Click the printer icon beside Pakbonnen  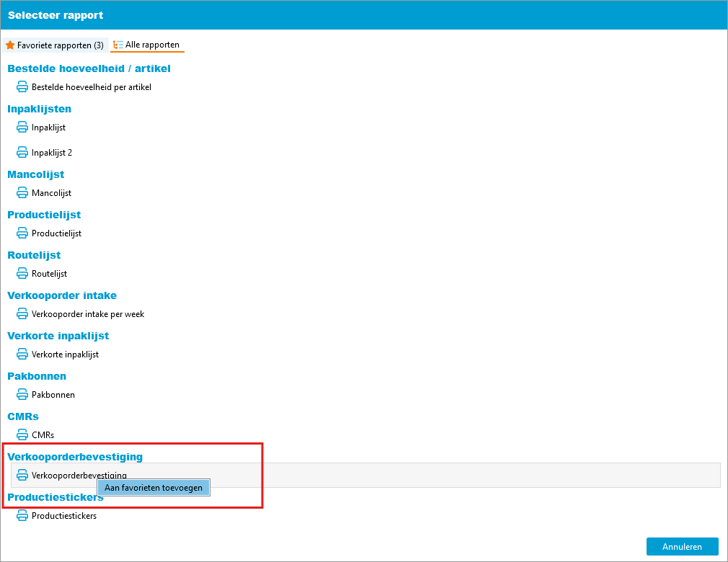(22, 395)
